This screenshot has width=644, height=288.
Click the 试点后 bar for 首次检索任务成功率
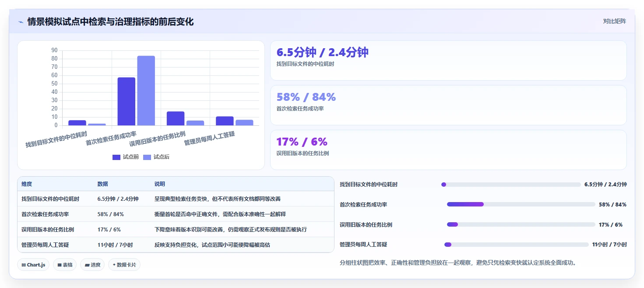click(x=146, y=91)
